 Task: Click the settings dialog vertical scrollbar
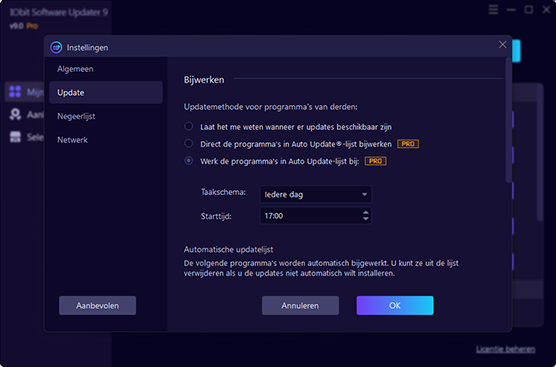click(508, 121)
